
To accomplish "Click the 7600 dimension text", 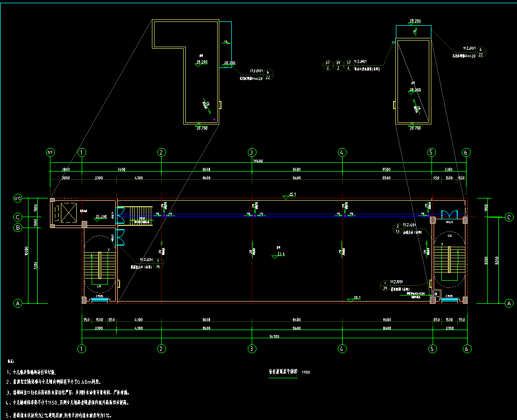I will pyautogui.click(x=122, y=170).
